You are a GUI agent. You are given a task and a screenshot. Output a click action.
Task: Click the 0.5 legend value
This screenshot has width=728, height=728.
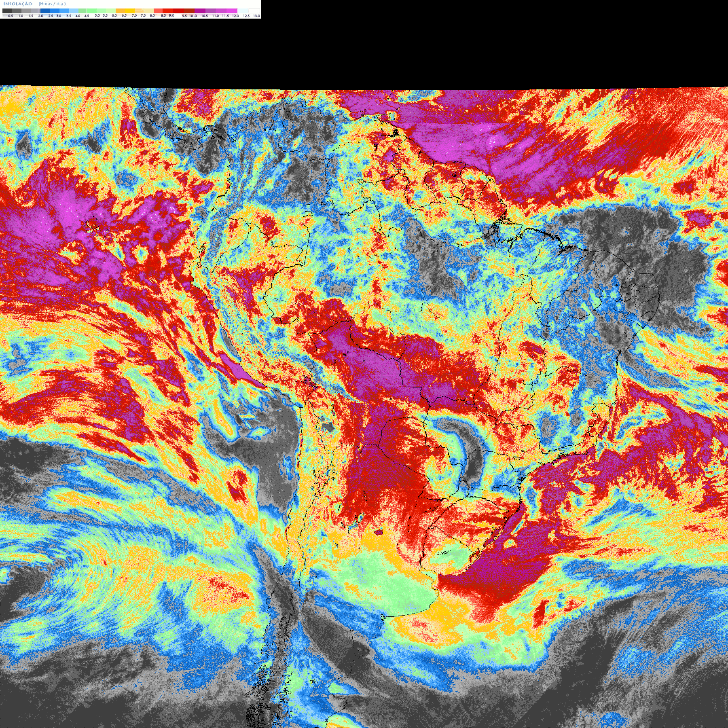[x=11, y=16]
